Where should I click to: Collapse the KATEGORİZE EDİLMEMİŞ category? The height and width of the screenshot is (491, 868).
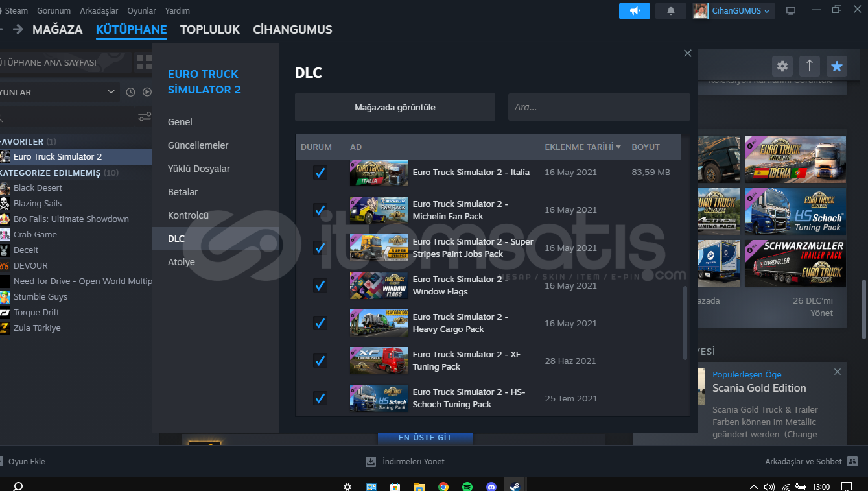(59, 173)
